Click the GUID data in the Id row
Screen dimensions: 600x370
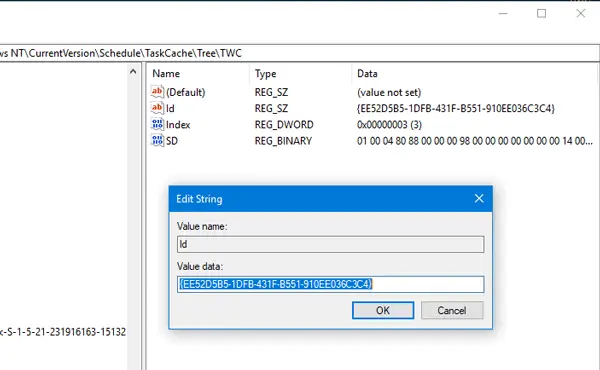(455, 109)
